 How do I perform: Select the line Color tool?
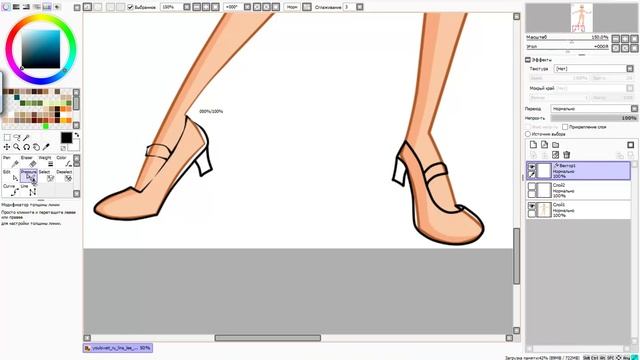coord(64,161)
